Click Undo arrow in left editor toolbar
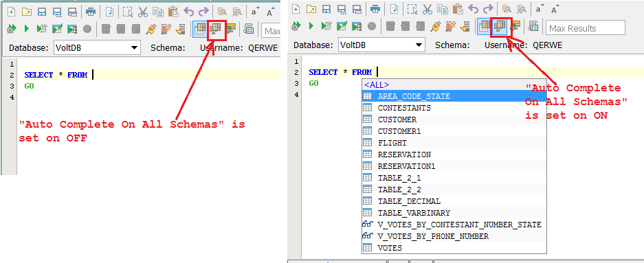Image resolution: width=644 pixels, height=263 pixels. coord(189,12)
